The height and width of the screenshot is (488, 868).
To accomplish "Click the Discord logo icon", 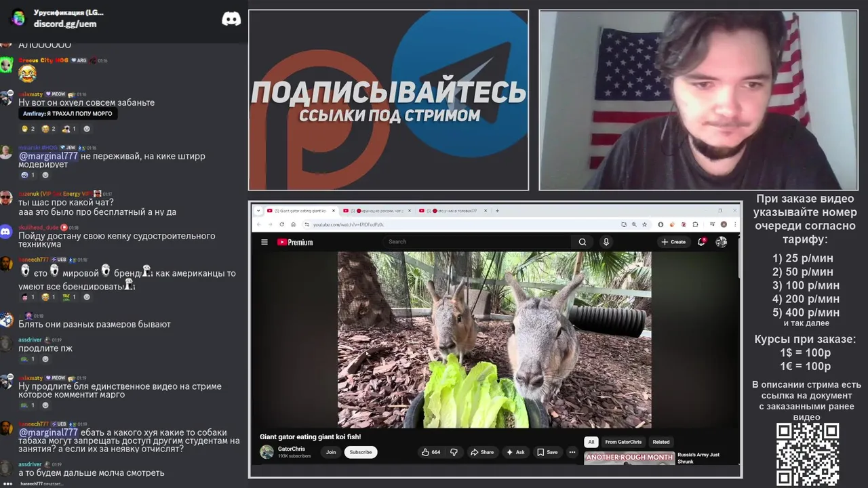I will (x=231, y=19).
